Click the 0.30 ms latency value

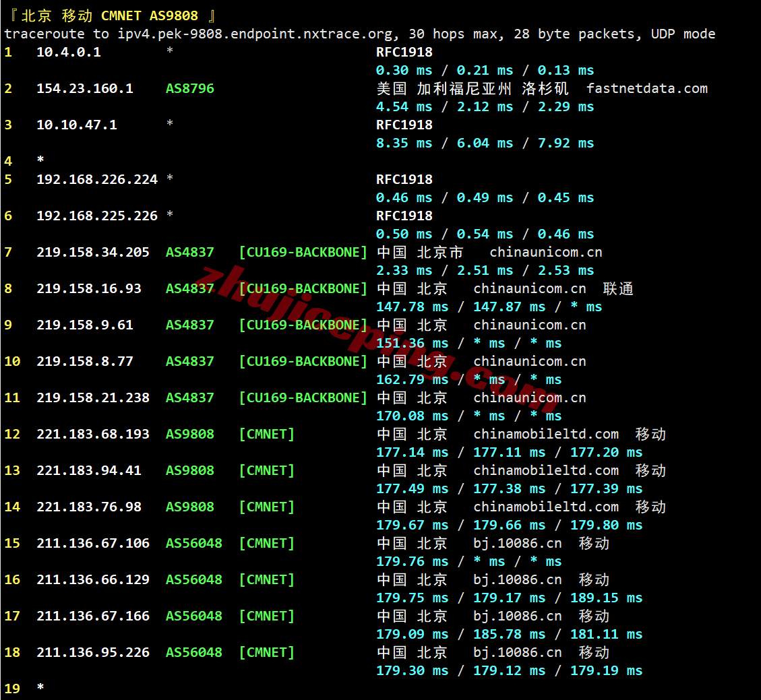point(404,70)
